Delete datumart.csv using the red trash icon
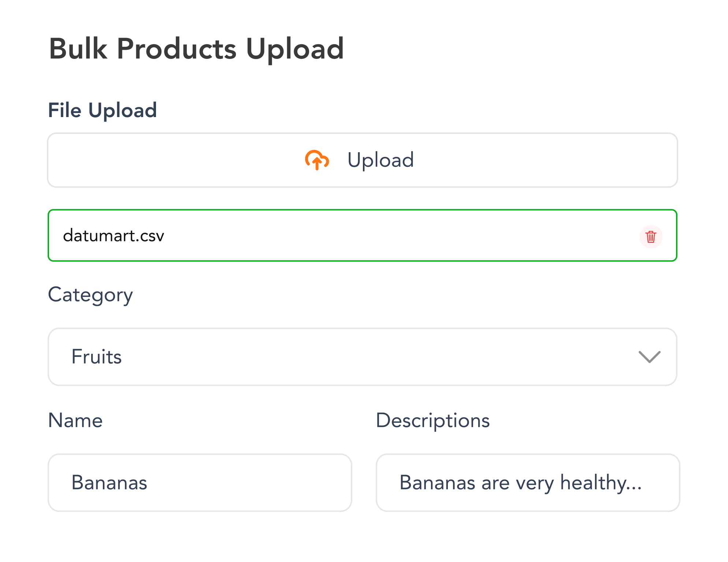Screen dimensions: 728x562 click(x=651, y=237)
